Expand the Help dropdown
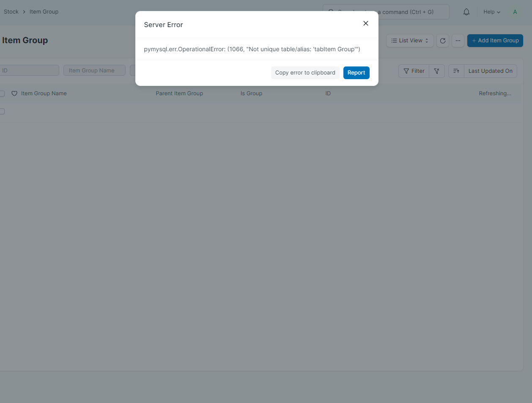 (491, 11)
